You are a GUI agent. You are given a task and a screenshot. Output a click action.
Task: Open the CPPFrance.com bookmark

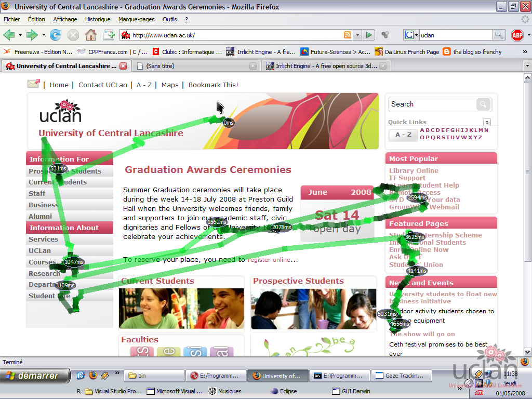pos(113,52)
